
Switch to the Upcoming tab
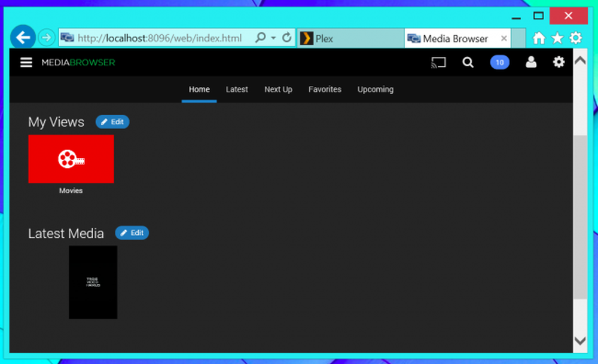[376, 90]
